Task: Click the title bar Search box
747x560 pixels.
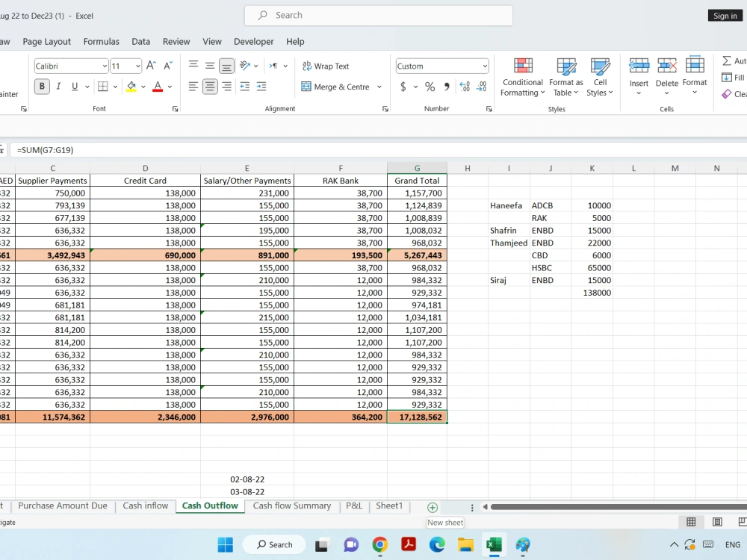Action: 379,15
